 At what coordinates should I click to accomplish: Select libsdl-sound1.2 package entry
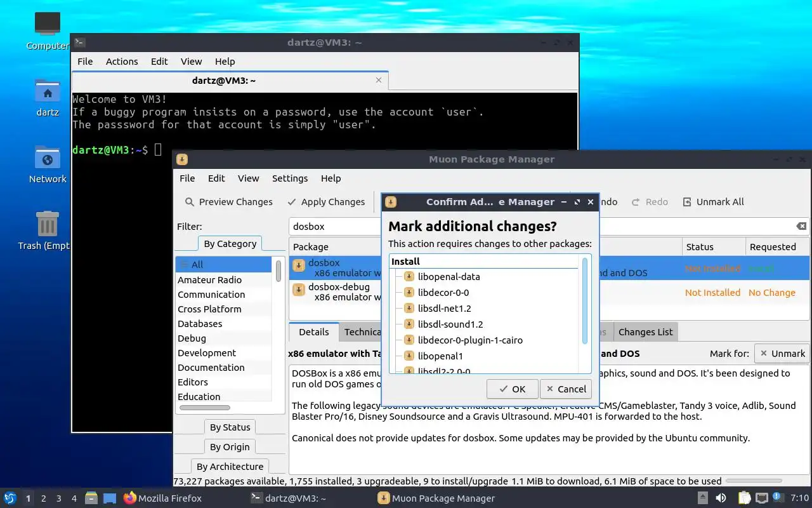point(450,324)
